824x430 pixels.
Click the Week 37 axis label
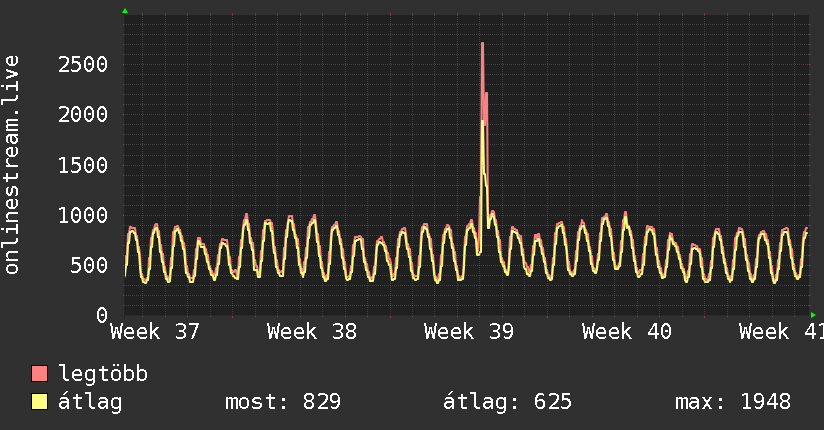click(155, 332)
